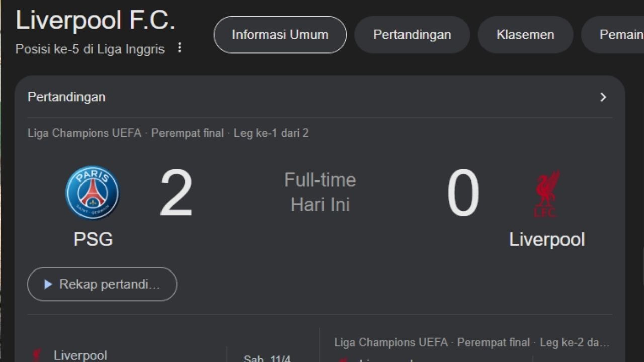Switch to the Pertandingan tab
Viewport: 644px width, 362px height.
pyautogui.click(x=412, y=35)
